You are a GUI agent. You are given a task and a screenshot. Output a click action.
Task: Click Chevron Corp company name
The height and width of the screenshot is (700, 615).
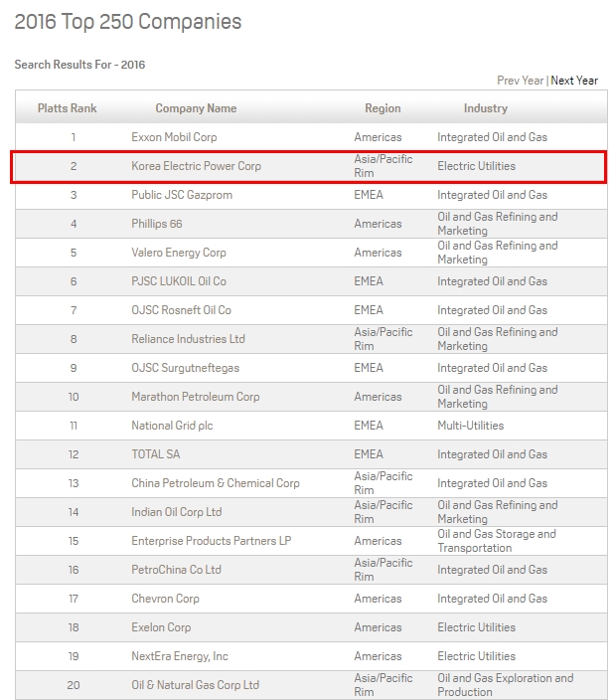pyautogui.click(x=166, y=599)
